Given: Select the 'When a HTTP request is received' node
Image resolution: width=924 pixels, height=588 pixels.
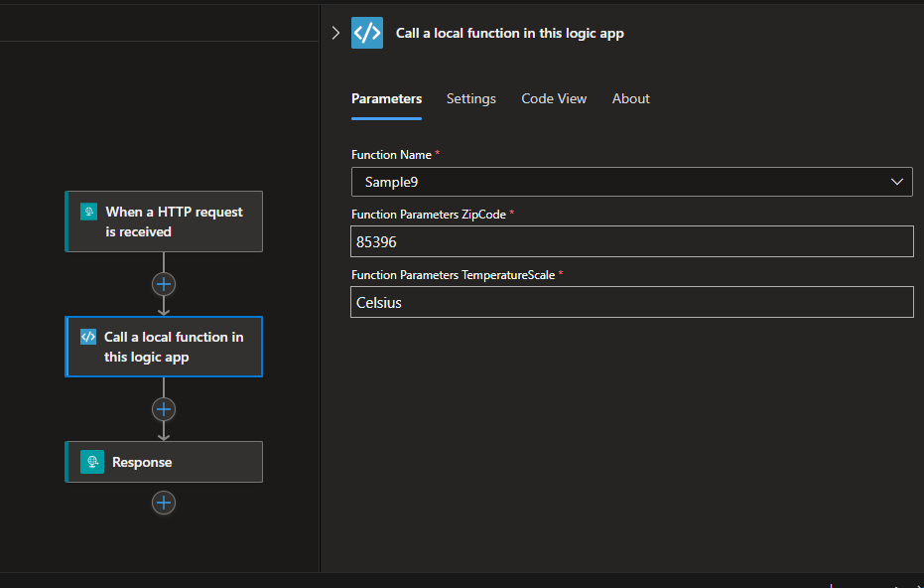Looking at the screenshot, I should (x=164, y=221).
